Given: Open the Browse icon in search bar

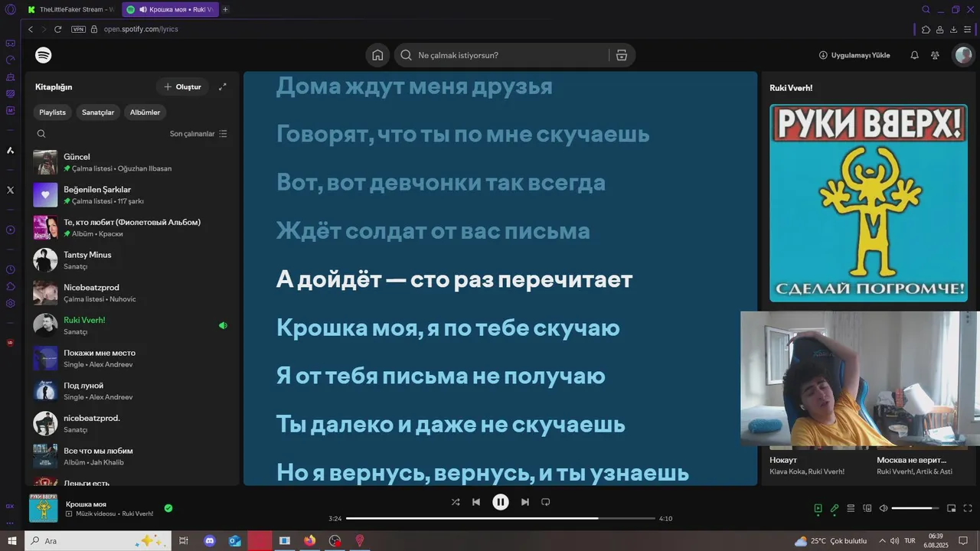Looking at the screenshot, I should tap(621, 55).
